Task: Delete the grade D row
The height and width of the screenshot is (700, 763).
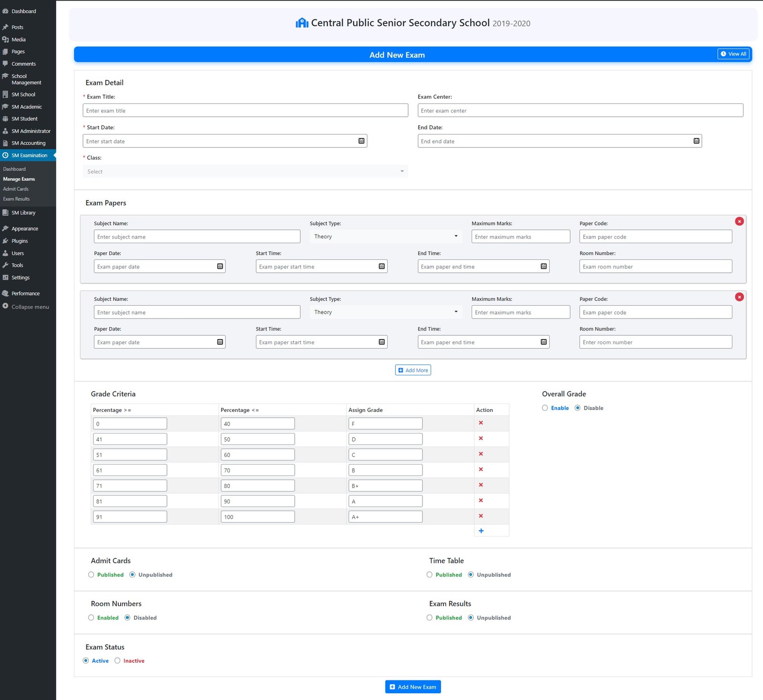Action: tap(481, 438)
